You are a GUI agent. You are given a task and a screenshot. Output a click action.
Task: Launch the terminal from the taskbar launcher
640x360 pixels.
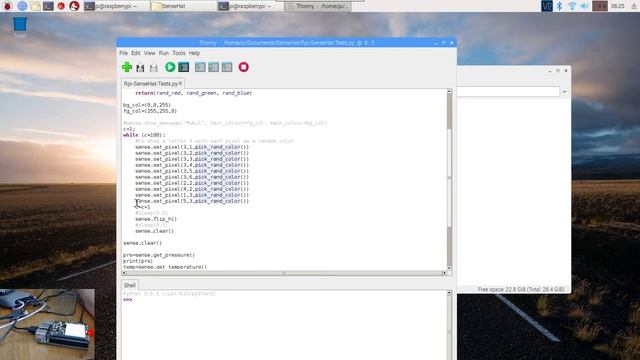tap(48, 6)
